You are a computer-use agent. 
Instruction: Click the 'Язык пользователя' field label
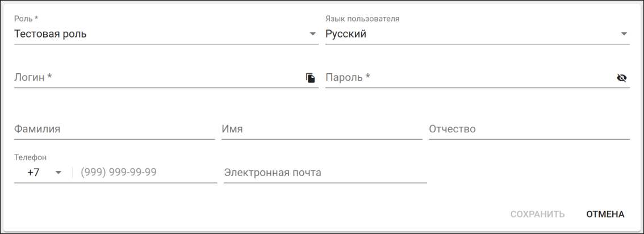click(362, 19)
